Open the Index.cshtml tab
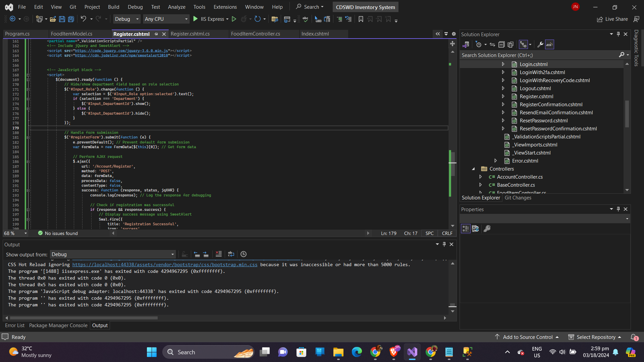The height and width of the screenshot is (362, 644). click(x=315, y=34)
